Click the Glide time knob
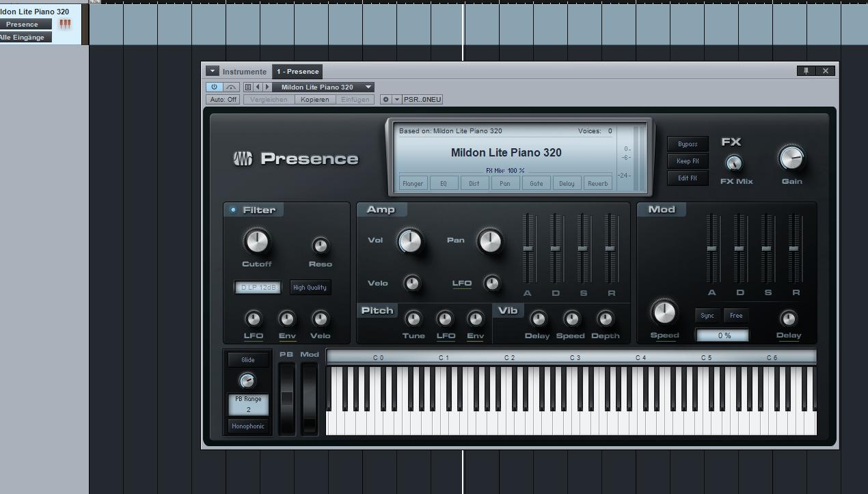The height and width of the screenshot is (494, 868). tap(247, 381)
